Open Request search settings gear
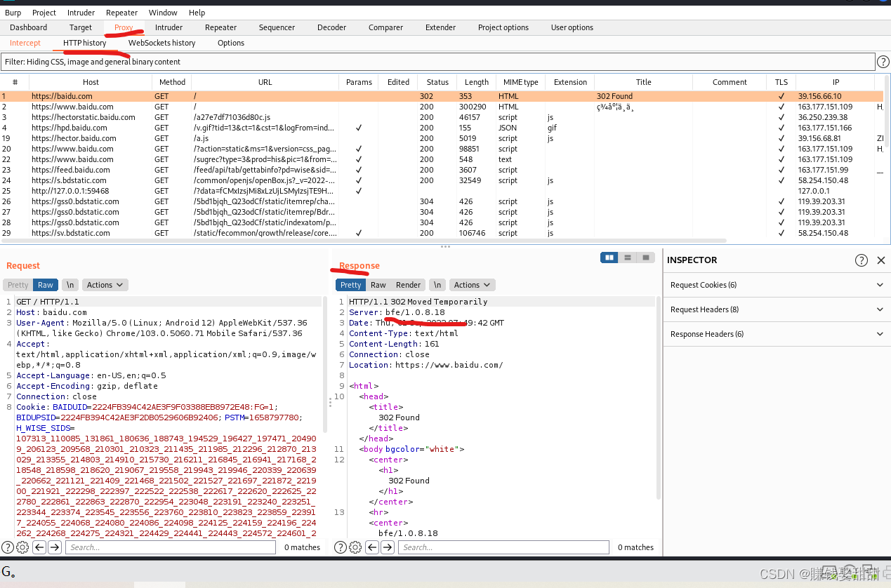This screenshot has height=588, width=891. [x=22, y=547]
